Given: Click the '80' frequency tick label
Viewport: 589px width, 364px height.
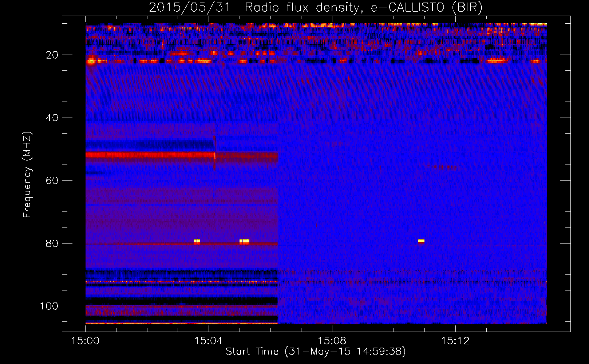Looking at the screenshot, I should click(x=52, y=244).
